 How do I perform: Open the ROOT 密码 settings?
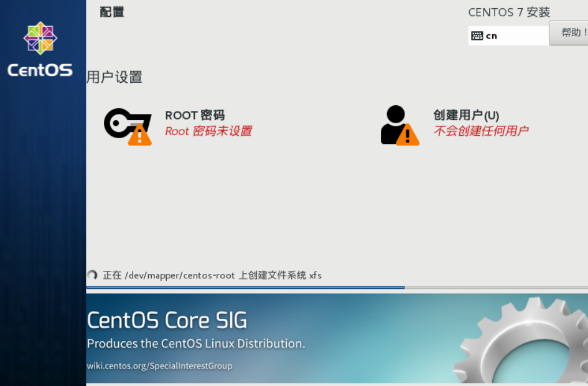(x=195, y=115)
